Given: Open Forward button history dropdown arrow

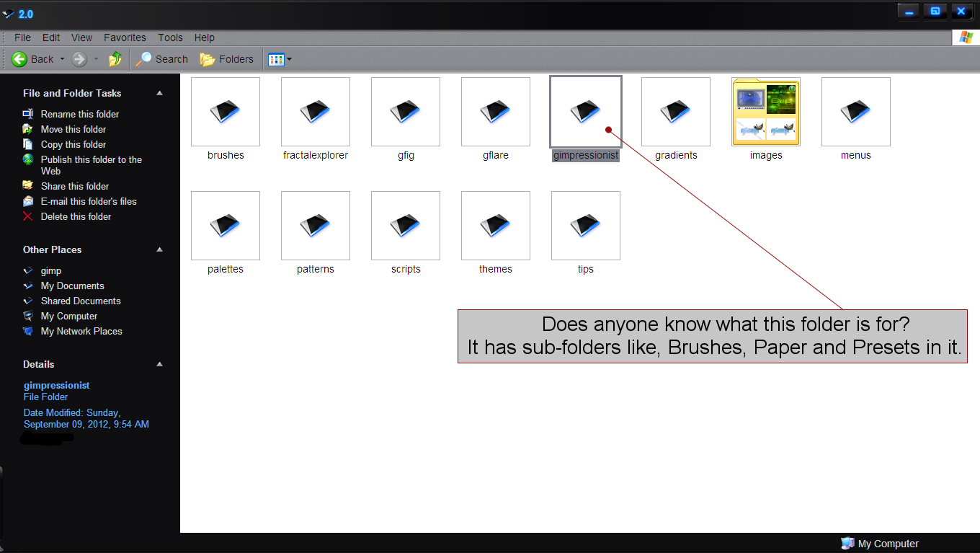Looking at the screenshot, I should (x=96, y=59).
